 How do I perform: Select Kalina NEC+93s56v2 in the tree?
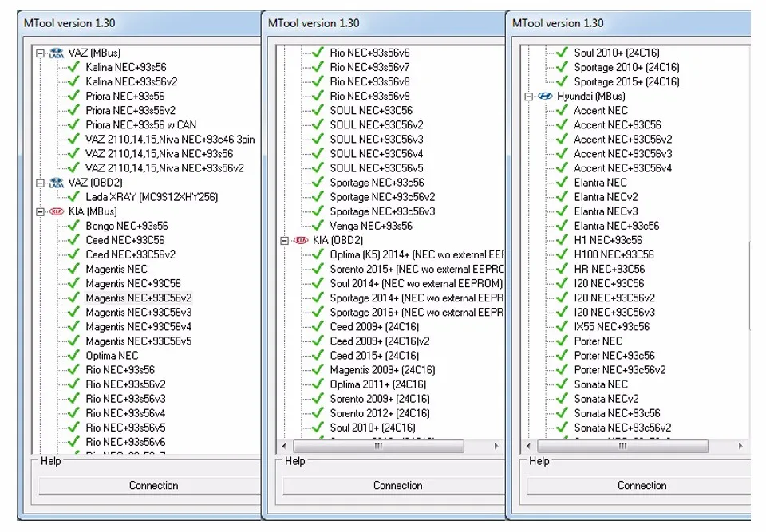coord(132,81)
